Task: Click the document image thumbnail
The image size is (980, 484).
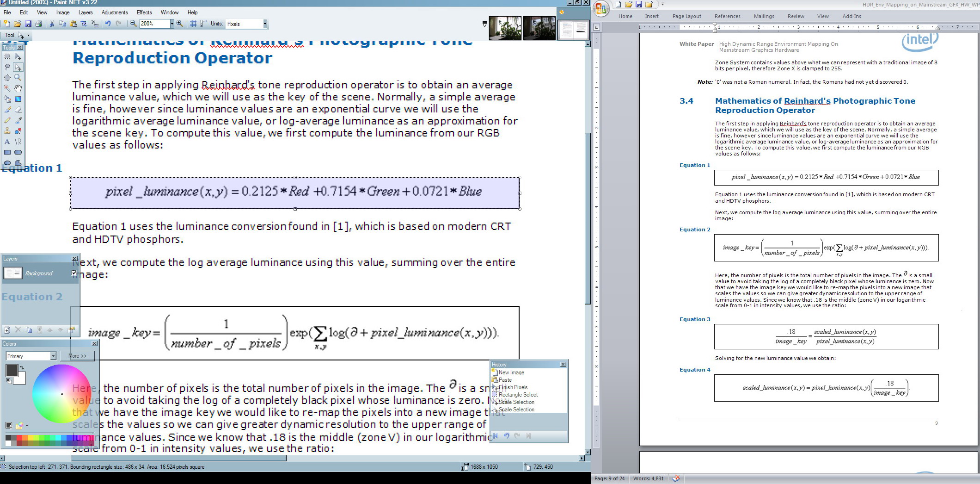Action: click(573, 30)
